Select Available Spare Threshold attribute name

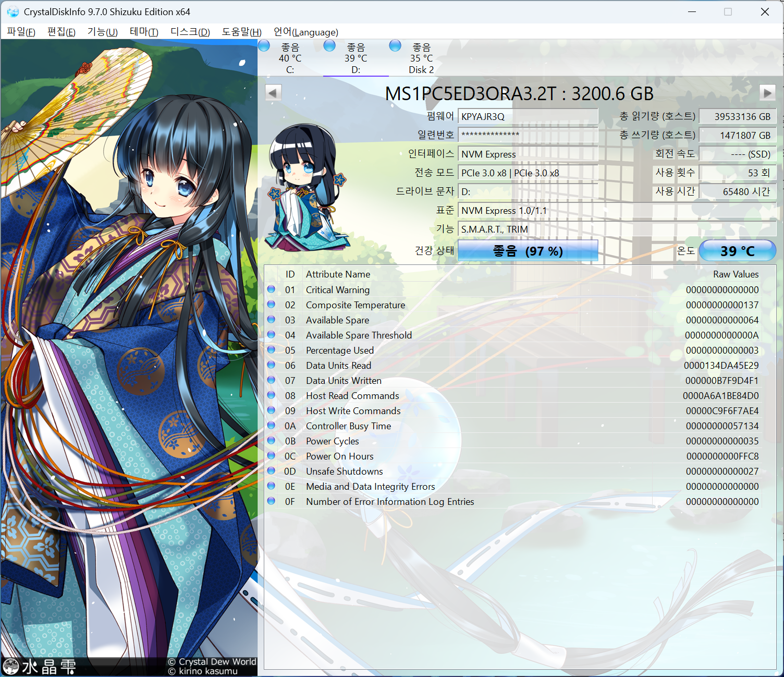click(359, 335)
